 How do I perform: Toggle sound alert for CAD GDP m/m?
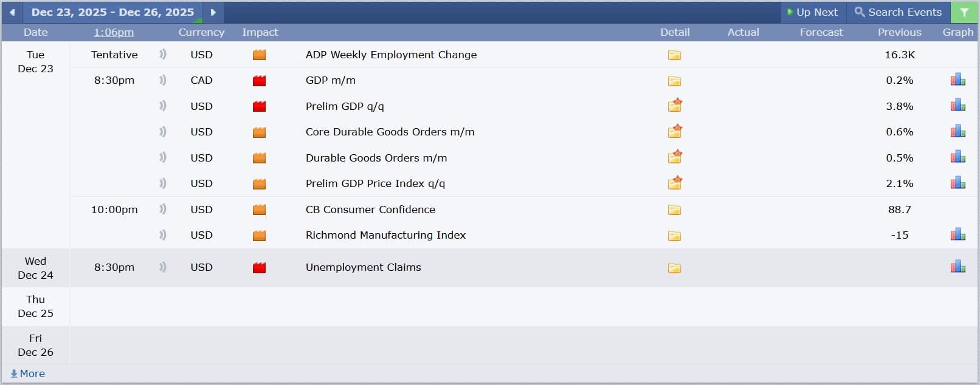pyautogui.click(x=162, y=80)
